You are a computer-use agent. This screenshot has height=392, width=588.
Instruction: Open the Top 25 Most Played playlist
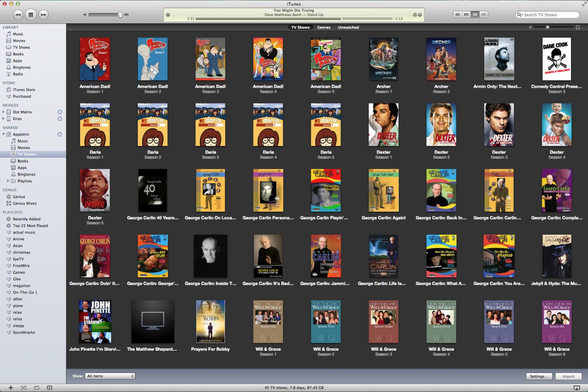point(30,226)
